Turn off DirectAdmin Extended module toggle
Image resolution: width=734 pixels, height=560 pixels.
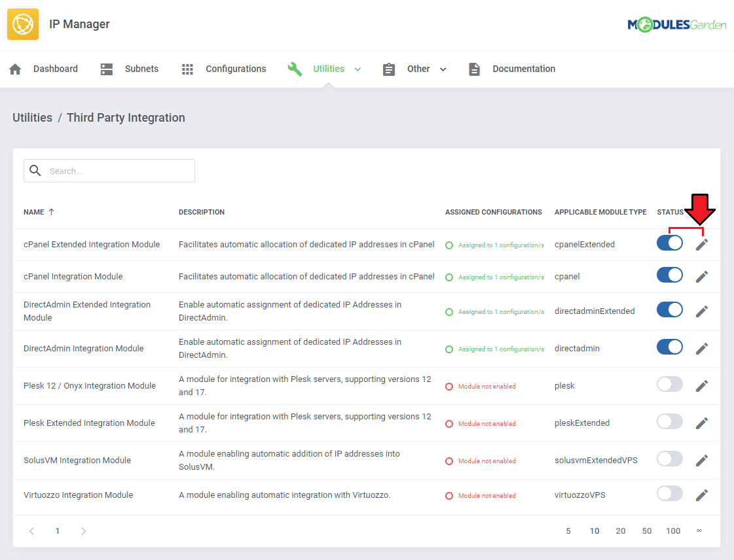tap(669, 309)
